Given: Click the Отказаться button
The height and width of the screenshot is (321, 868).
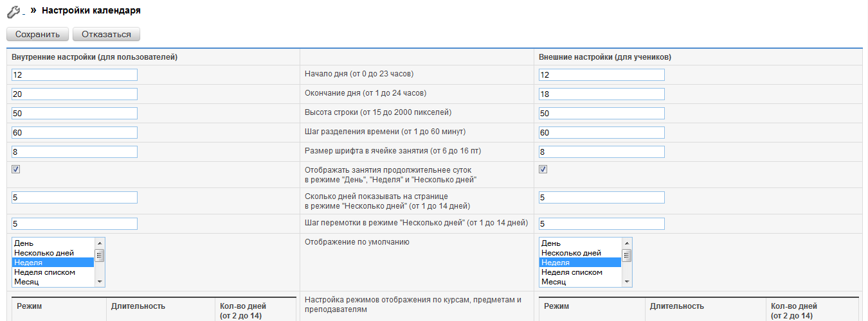Looking at the screenshot, I should coord(106,35).
